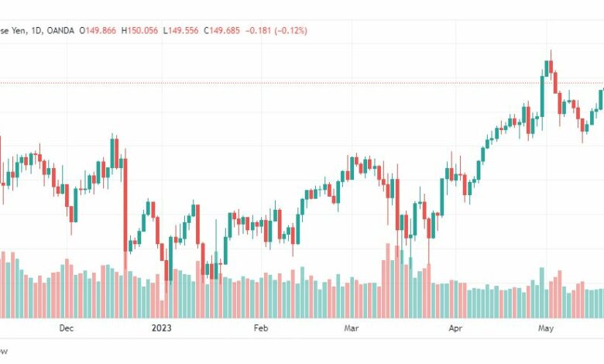Select the Mar label on the time axis
Screen dimensions: 604x364
click(x=352, y=328)
